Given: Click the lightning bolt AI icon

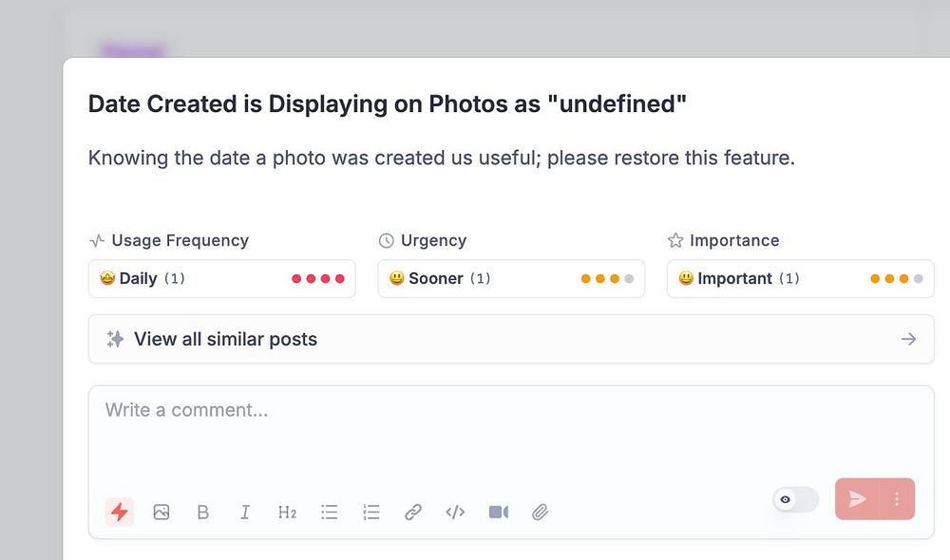Looking at the screenshot, I should (119, 513).
